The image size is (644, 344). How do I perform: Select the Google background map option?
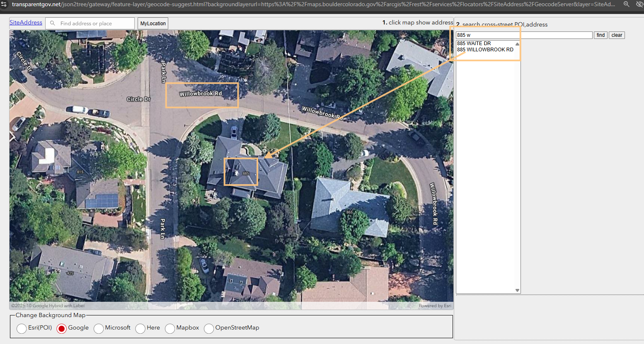tap(62, 328)
